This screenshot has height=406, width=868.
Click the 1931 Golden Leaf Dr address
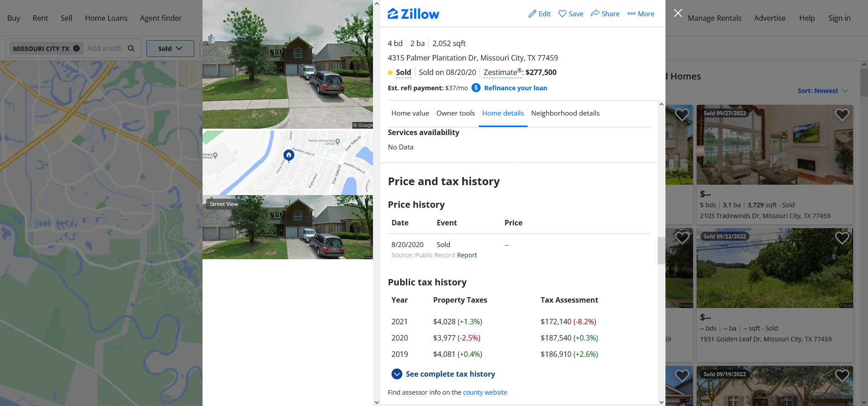pos(765,339)
